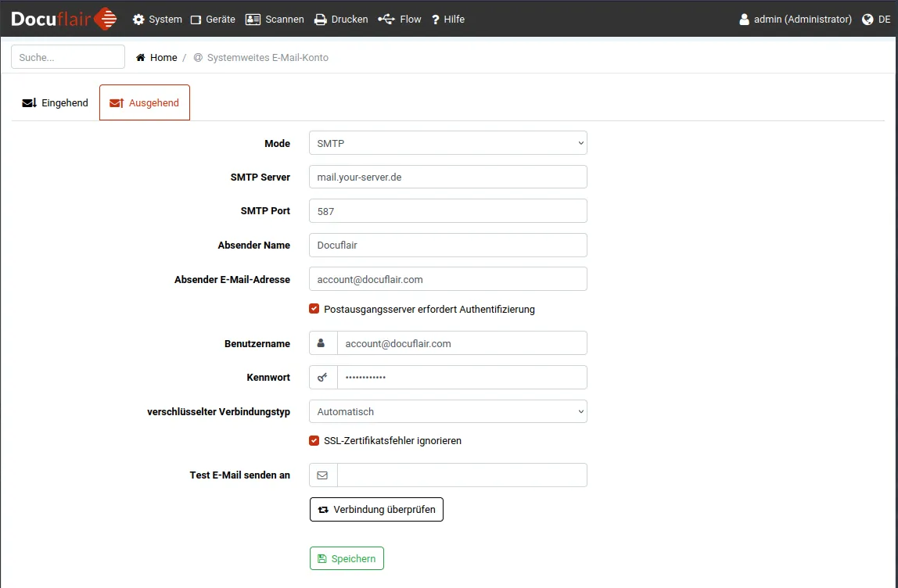Disable SSL-Zertifikatsfehler ignorieren checkbox

coord(314,441)
